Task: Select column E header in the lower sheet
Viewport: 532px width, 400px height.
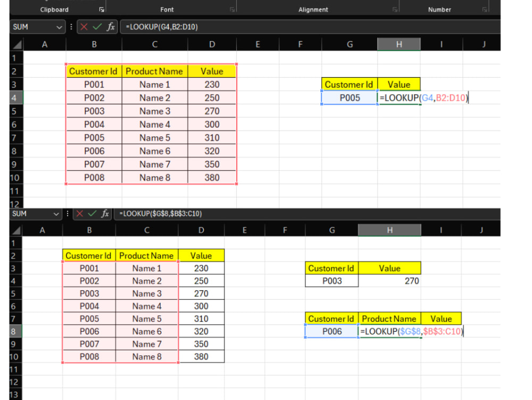Action: point(245,230)
